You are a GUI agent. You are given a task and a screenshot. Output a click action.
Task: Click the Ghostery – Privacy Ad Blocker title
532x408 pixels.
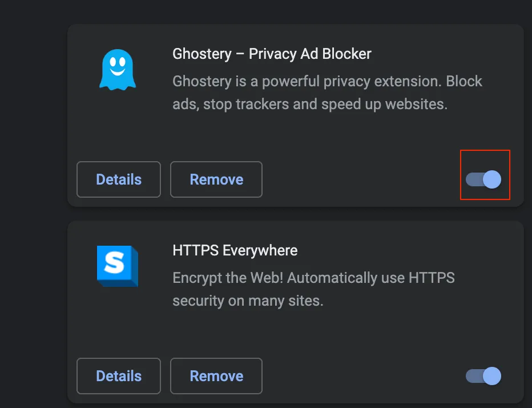272,54
